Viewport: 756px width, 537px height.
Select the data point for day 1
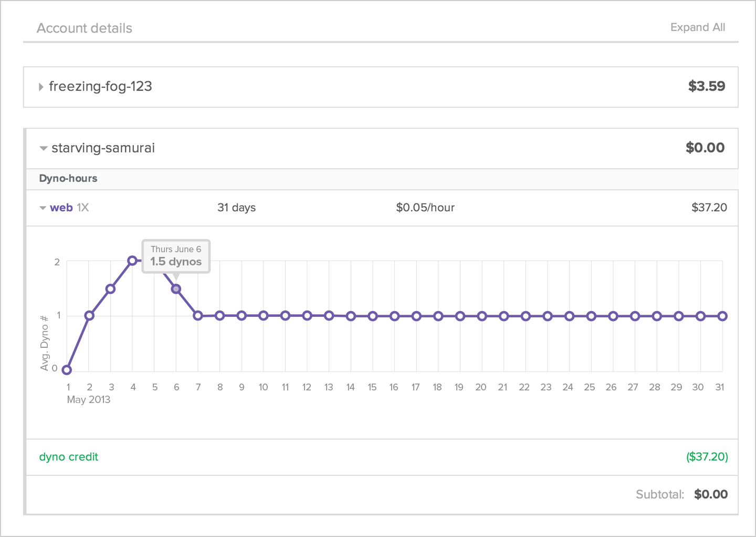pyautogui.click(x=67, y=370)
